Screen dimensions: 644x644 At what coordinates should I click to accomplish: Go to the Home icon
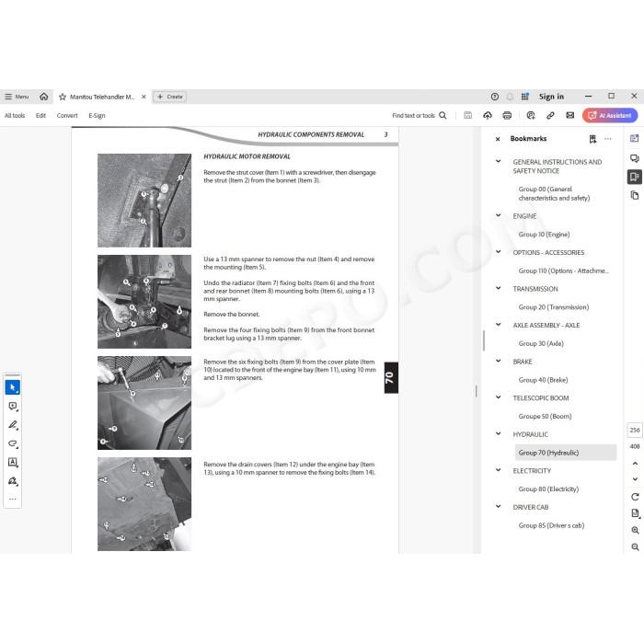43,97
